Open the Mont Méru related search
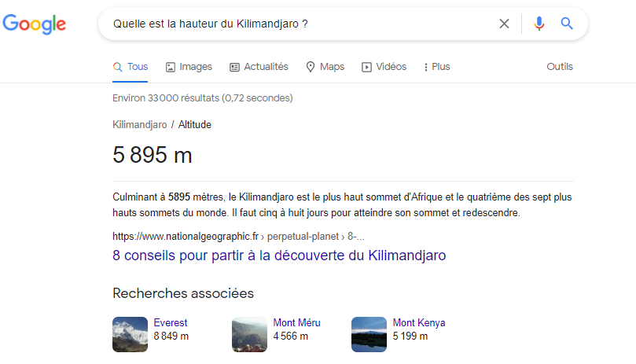The width and height of the screenshot is (636, 364). pyautogui.click(x=296, y=322)
